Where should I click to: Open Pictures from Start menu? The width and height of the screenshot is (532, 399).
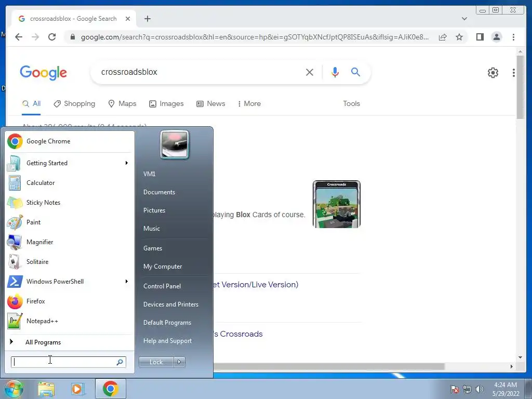(x=154, y=210)
